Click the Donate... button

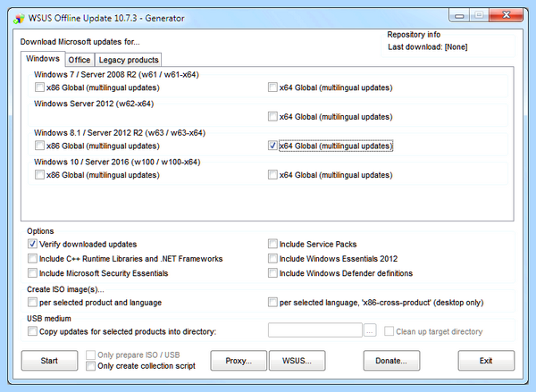pos(391,361)
